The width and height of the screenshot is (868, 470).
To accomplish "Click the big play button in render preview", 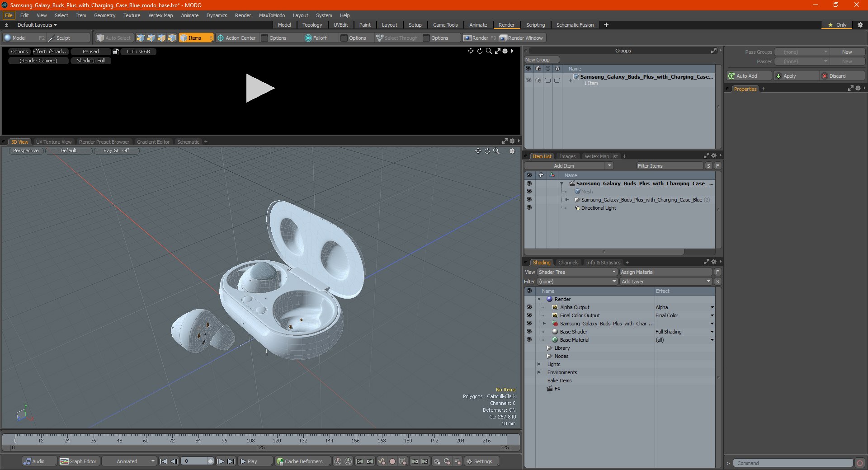I will 260,88.
